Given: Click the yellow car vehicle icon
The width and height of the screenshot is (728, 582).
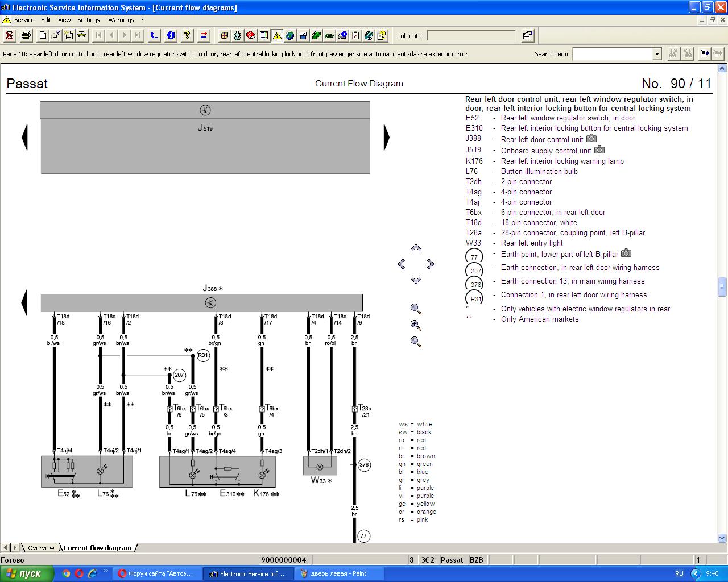Looking at the screenshot, I should [x=82, y=35].
